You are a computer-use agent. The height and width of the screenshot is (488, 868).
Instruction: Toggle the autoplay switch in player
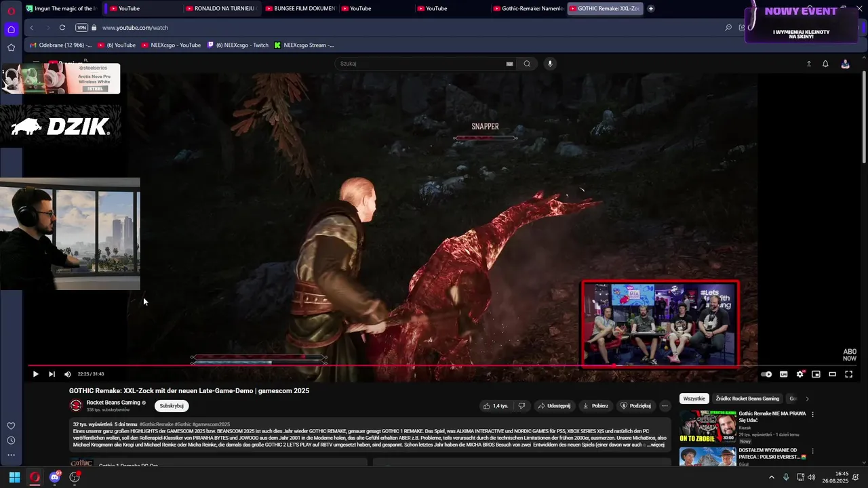pyautogui.click(x=766, y=374)
